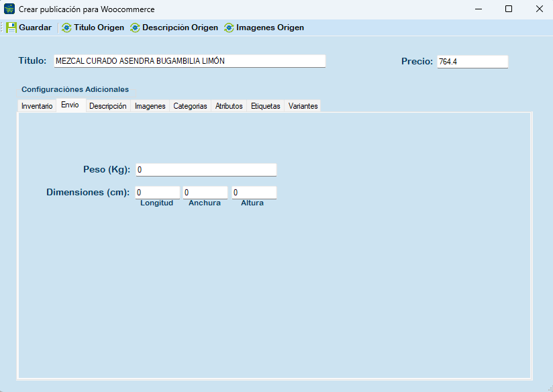This screenshot has height=392, width=553.
Task: Click the Peso (Kg) input box
Action: point(205,170)
